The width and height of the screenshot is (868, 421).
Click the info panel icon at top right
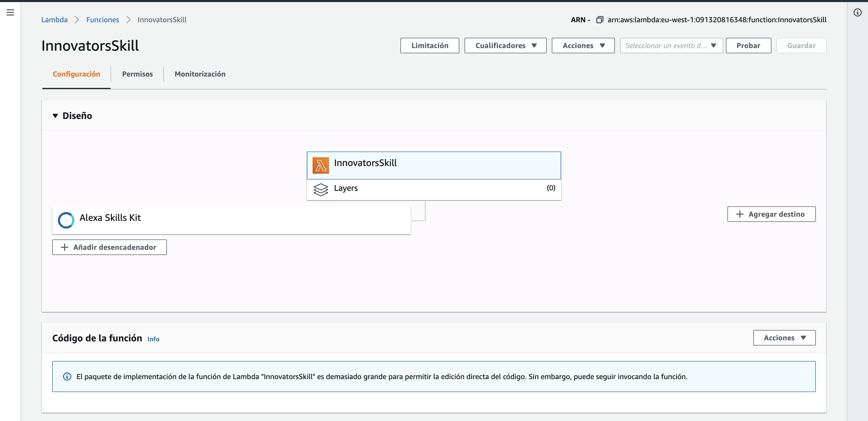(857, 12)
